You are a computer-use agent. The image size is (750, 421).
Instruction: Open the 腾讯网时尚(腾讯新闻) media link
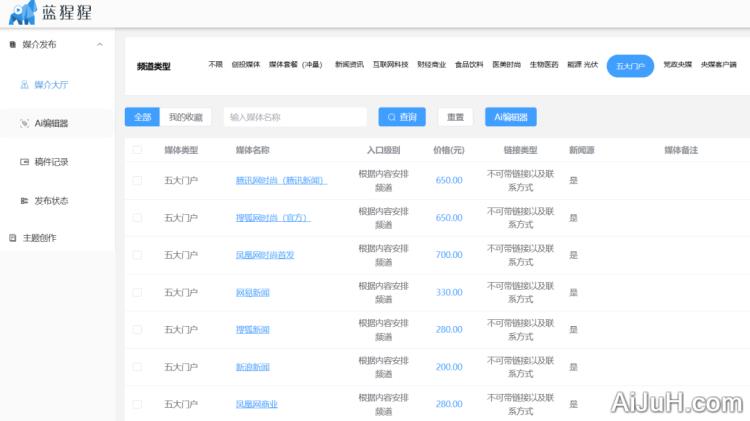click(281, 180)
